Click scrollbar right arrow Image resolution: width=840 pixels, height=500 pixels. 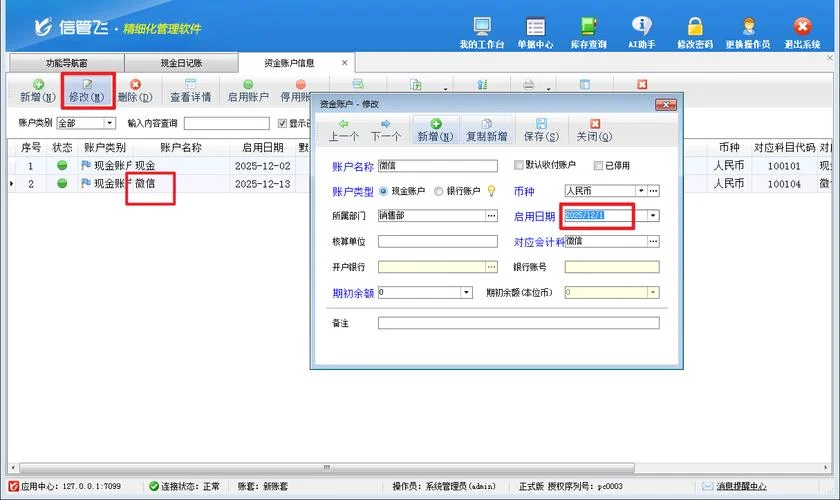click(x=826, y=468)
